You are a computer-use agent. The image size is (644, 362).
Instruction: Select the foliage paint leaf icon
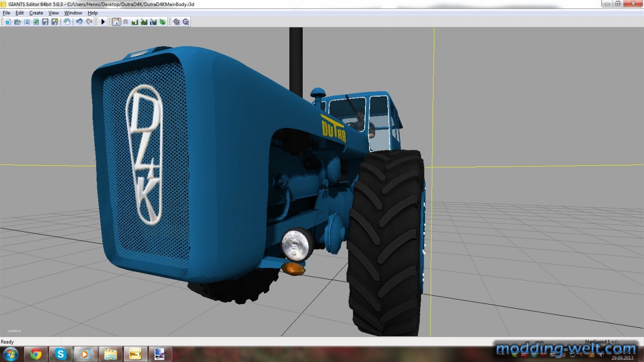(162, 22)
